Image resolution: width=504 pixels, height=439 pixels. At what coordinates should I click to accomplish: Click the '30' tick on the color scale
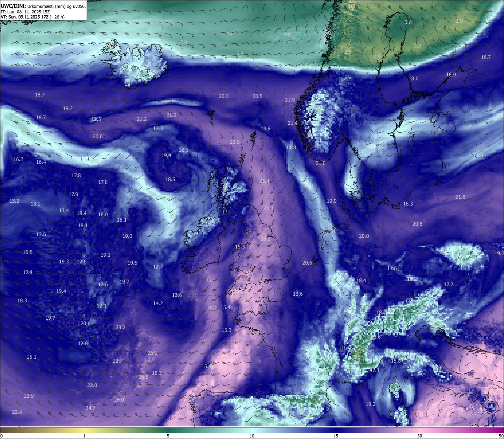(420, 436)
